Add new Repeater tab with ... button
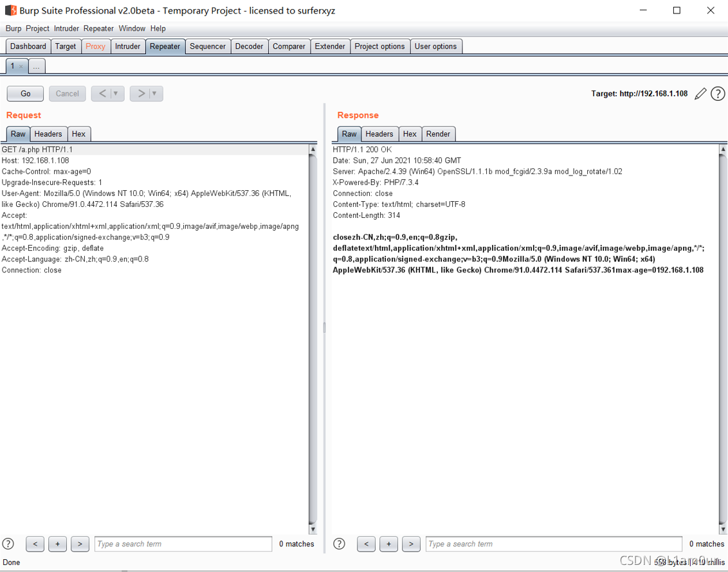Screen dimensions: 728x572 pos(37,66)
